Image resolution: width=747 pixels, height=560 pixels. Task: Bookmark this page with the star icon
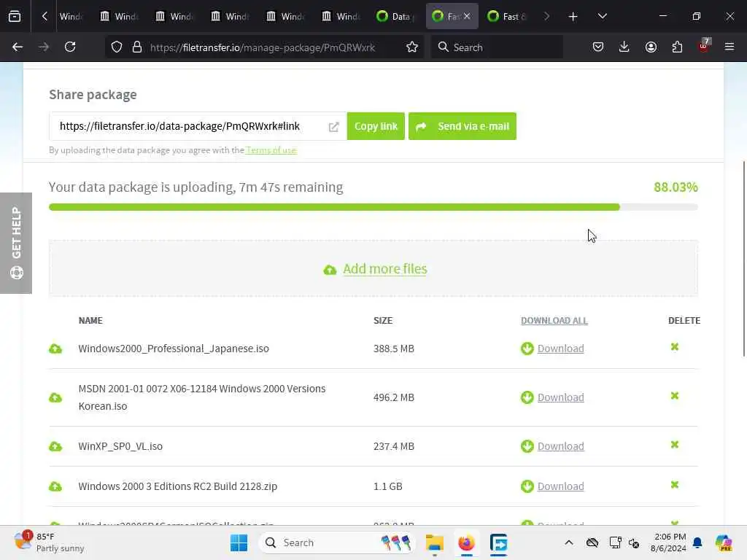[x=412, y=47]
